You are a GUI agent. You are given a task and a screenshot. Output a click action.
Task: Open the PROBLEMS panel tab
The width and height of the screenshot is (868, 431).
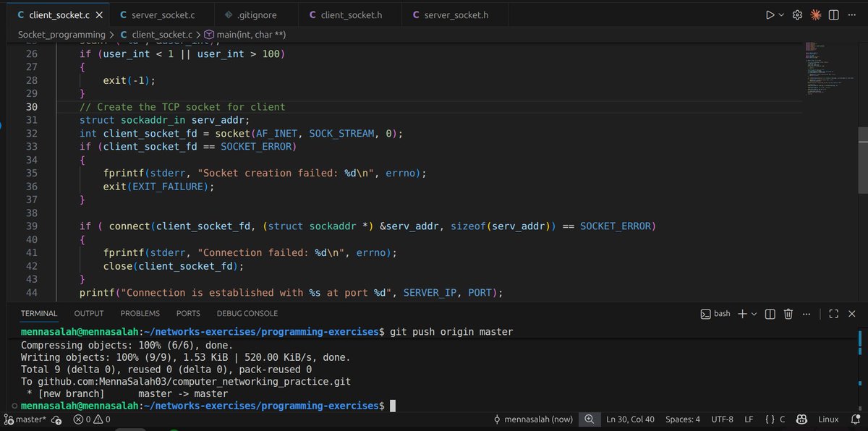(140, 313)
